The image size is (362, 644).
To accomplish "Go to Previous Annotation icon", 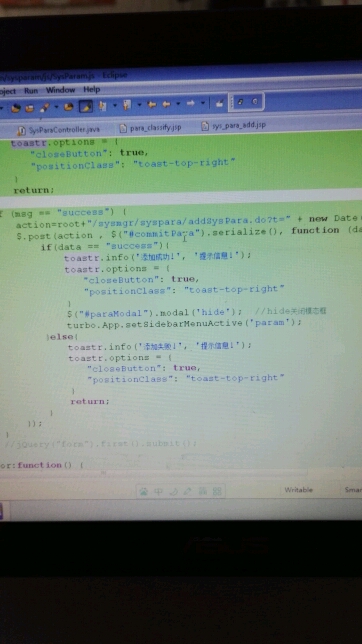I will (127, 105).
